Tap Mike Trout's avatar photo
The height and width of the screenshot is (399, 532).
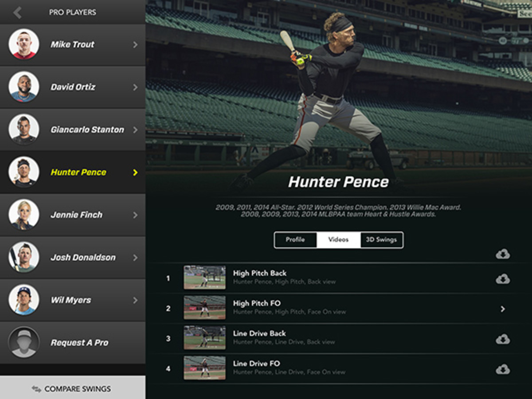click(x=24, y=44)
